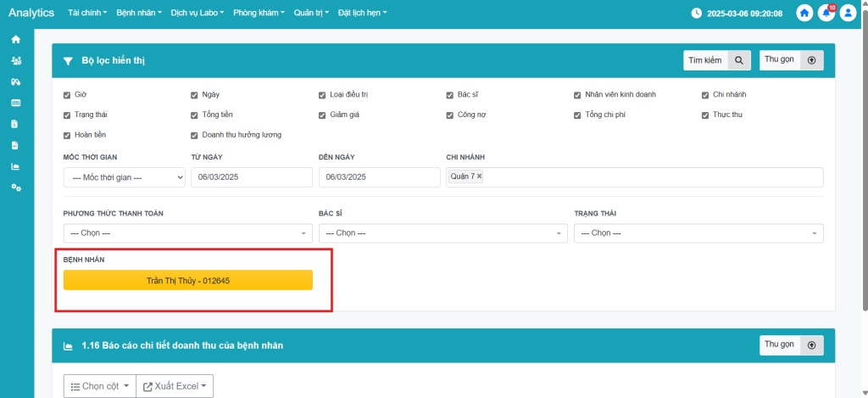Uncheck the Giờ checkbox
Image resolution: width=868 pixels, height=398 pixels.
pyautogui.click(x=68, y=94)
